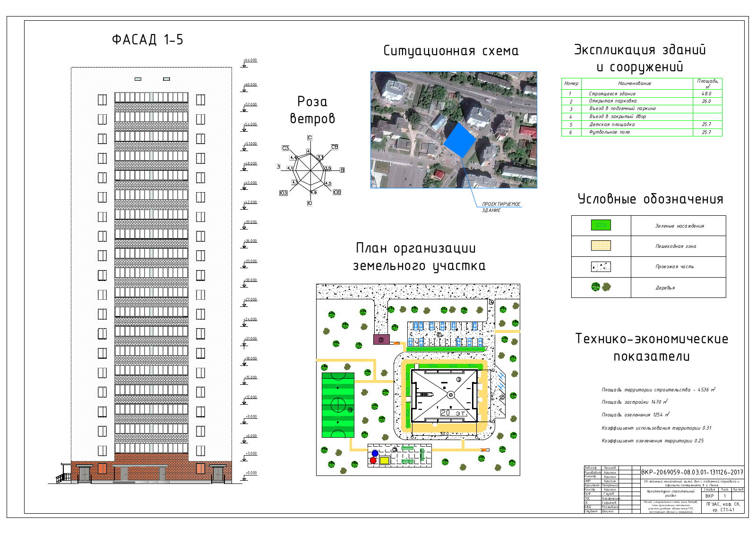Click the '20 эт.' label on the building plan

tap(454, 413)
